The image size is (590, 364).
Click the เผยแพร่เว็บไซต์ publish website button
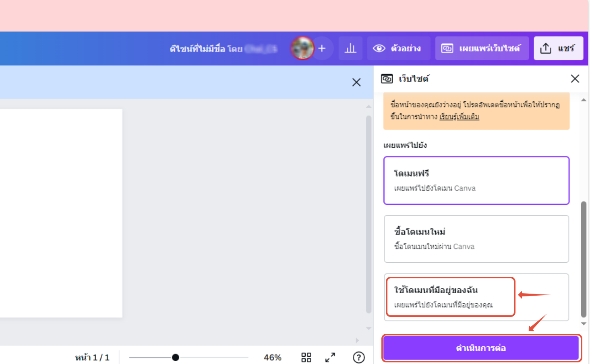[482, 48]
